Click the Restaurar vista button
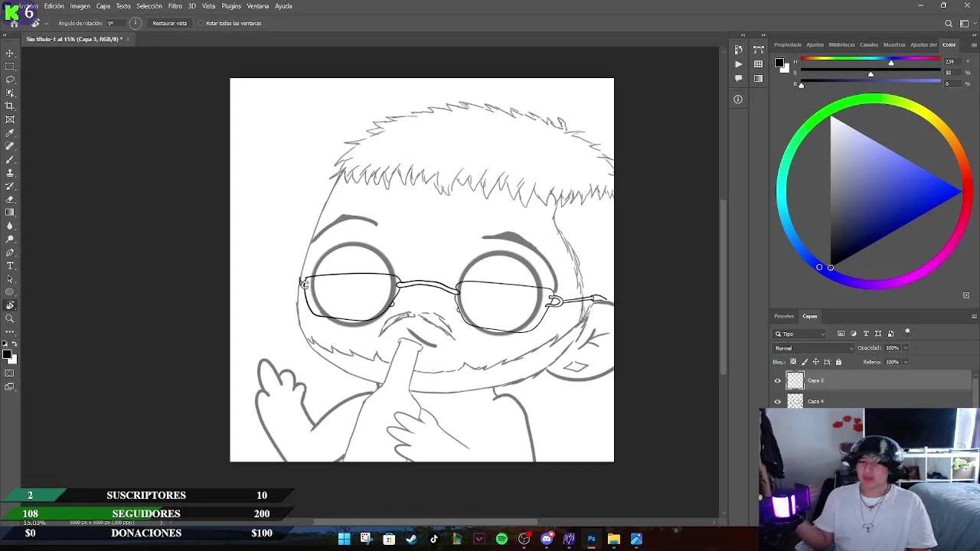980x551 pixels. pyautogui.click(x=170, y=23)
